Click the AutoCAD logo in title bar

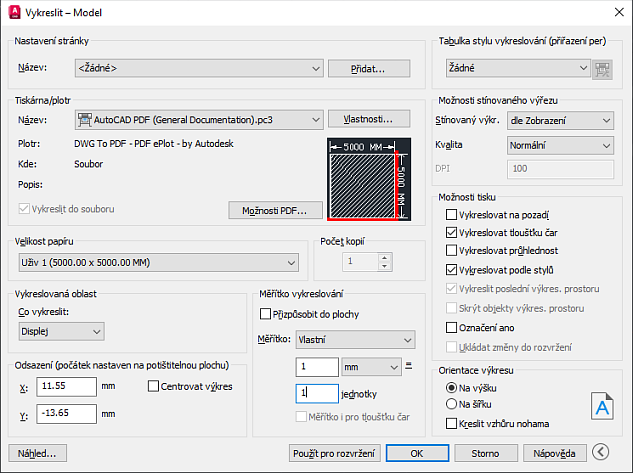tap(15, 12)
